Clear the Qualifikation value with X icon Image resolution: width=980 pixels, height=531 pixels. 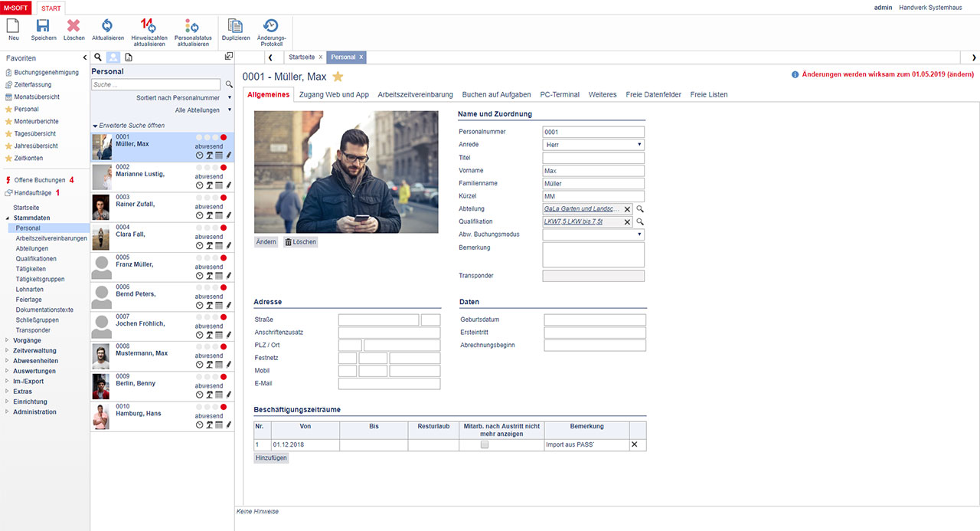(627, 222)
